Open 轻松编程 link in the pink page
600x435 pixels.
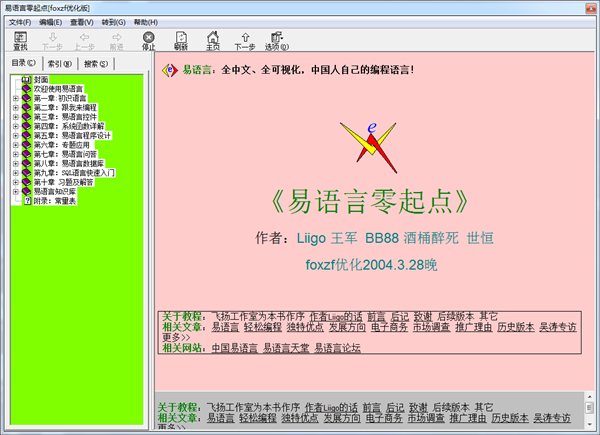262,327
